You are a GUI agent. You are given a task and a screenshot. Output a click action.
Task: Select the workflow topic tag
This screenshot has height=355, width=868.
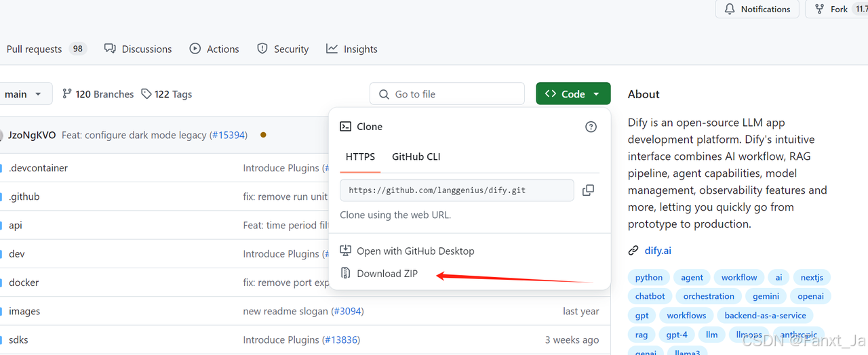point(739,277)
